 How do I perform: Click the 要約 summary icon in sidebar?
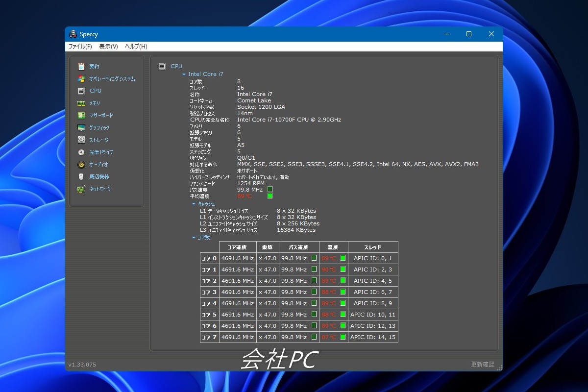pos(81,66)
